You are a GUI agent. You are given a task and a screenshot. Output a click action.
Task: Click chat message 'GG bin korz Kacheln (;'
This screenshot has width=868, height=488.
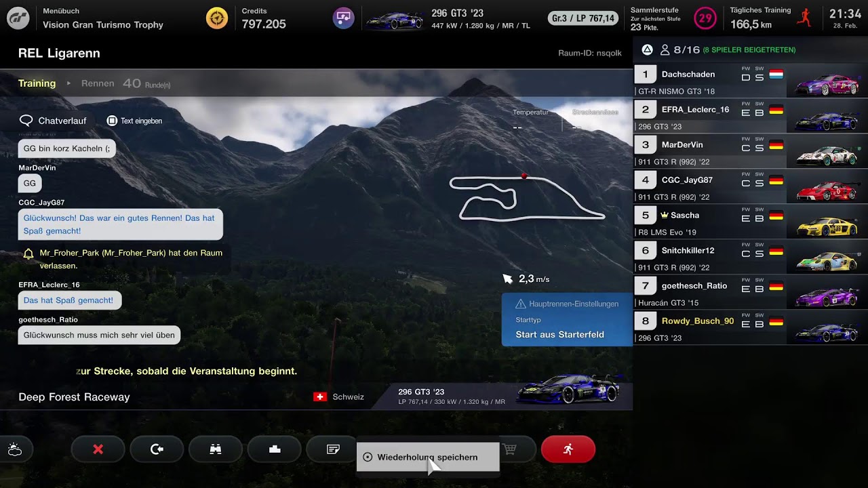click(66, 148)
